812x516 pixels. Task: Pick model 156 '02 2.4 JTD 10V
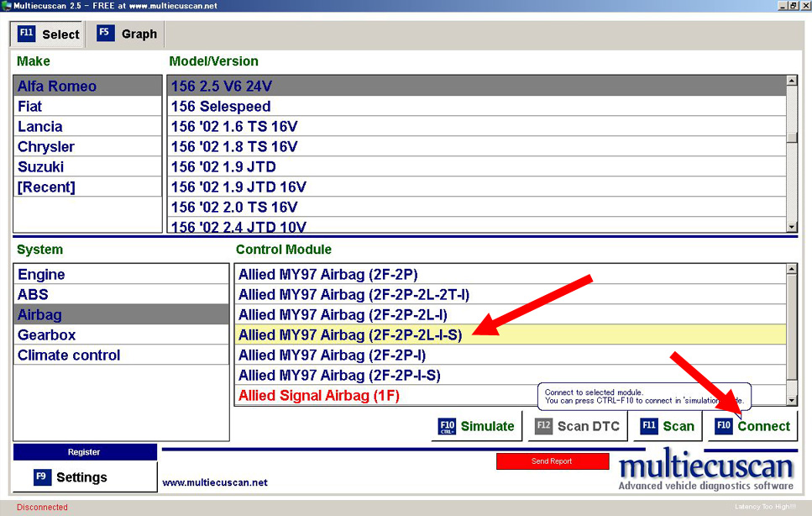[476, 225]
